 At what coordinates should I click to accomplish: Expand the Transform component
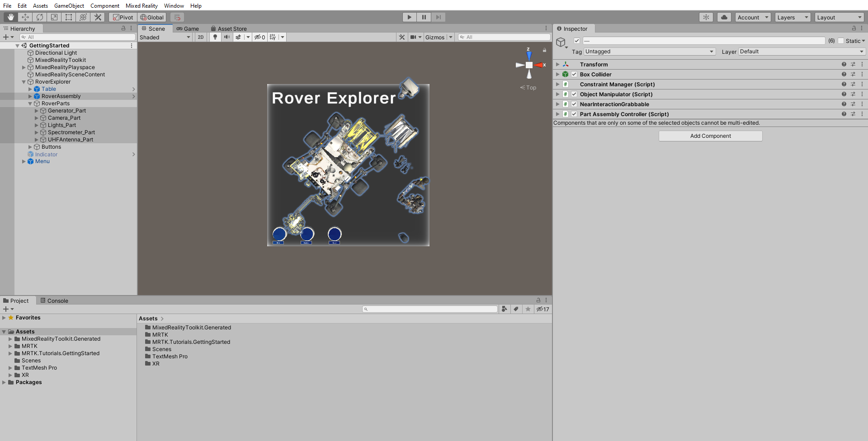click(558, 65)
